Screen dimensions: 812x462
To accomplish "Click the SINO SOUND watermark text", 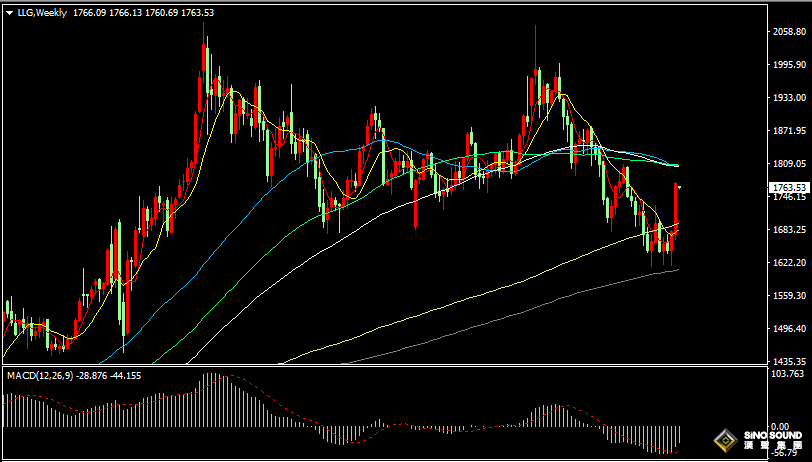I will pos(772,437).
